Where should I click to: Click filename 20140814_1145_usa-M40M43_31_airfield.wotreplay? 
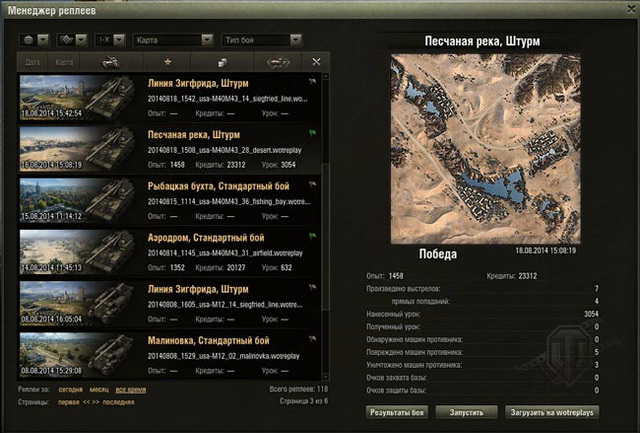tap(225, 253)
